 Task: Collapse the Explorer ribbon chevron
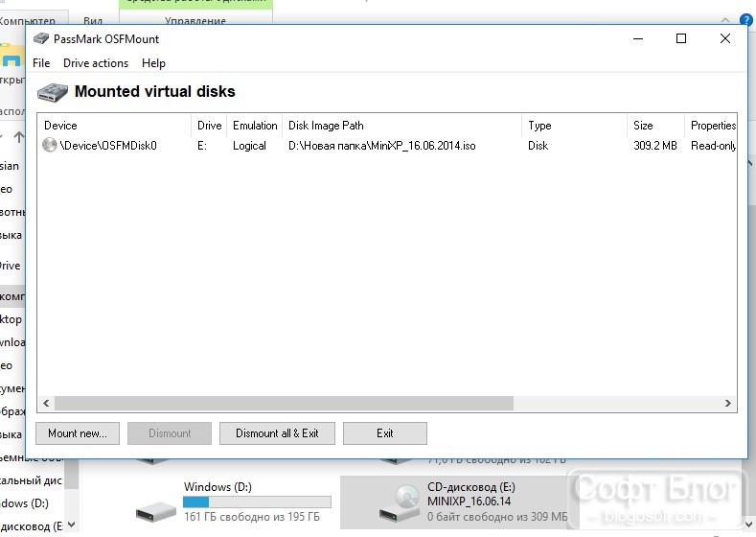point(725,20)
